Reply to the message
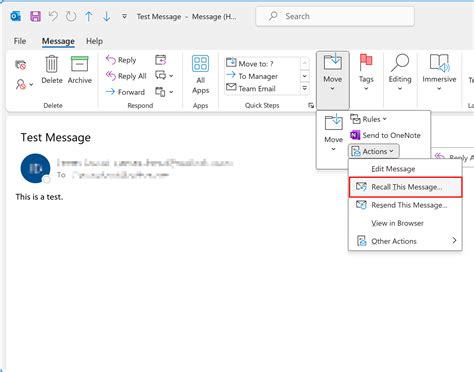The width and height of the screenshot is (474, 372). click(x=121, y=60)
